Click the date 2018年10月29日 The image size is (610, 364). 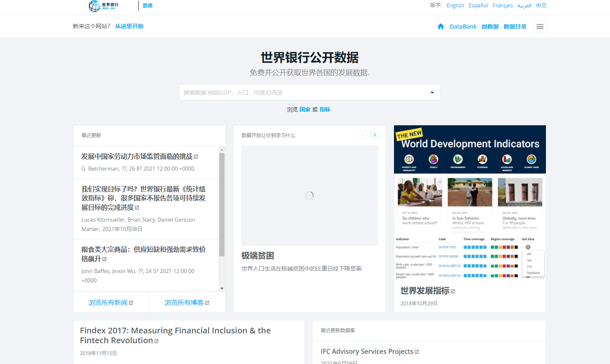coord(419,304)
